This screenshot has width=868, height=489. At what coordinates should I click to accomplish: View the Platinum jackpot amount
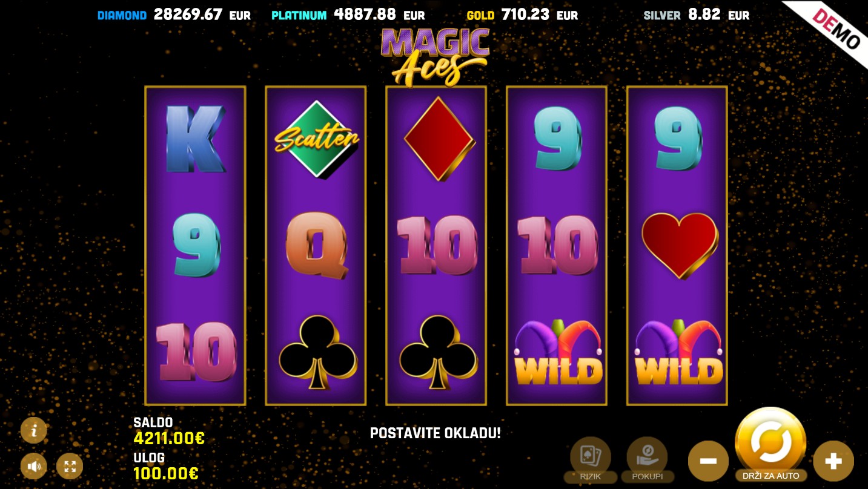pos(365,15)
